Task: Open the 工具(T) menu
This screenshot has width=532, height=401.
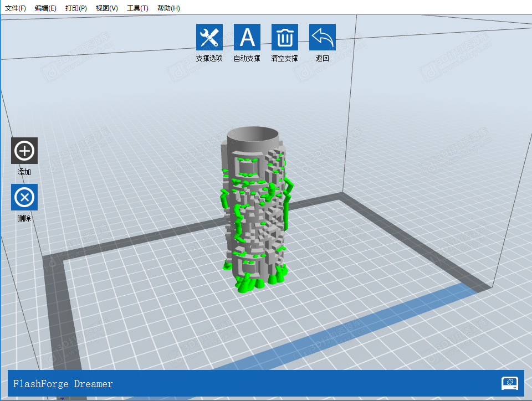Action: (137, 8)
